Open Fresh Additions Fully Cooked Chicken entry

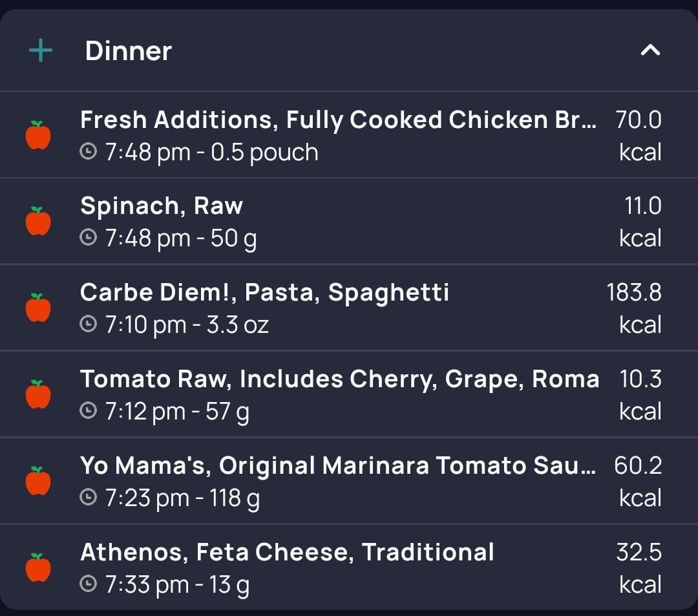(x=338, y=120)
